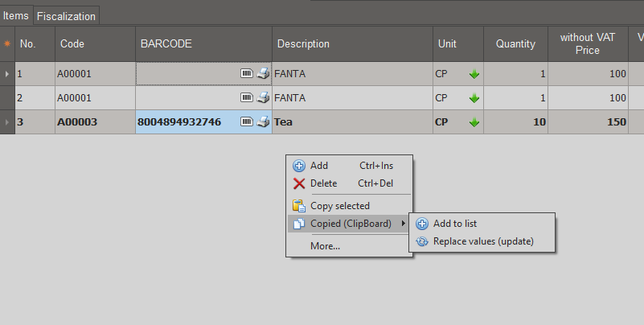Click the printer icon in Tea row
644x325 pixels.
click(x=262, y=122)
